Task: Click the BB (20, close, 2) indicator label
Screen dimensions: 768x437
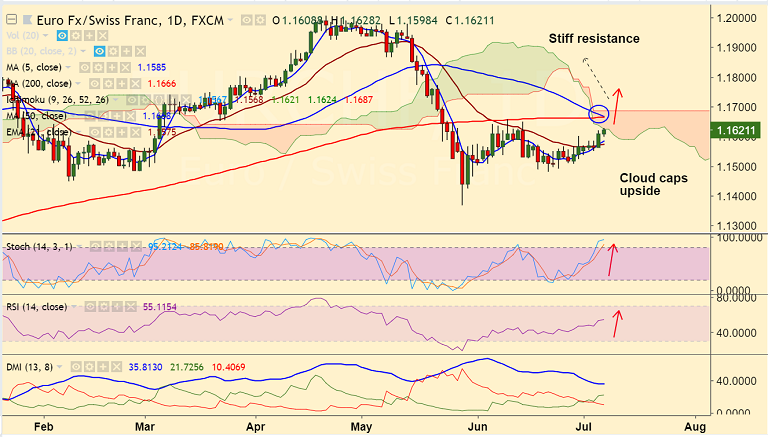Action: 41,51
